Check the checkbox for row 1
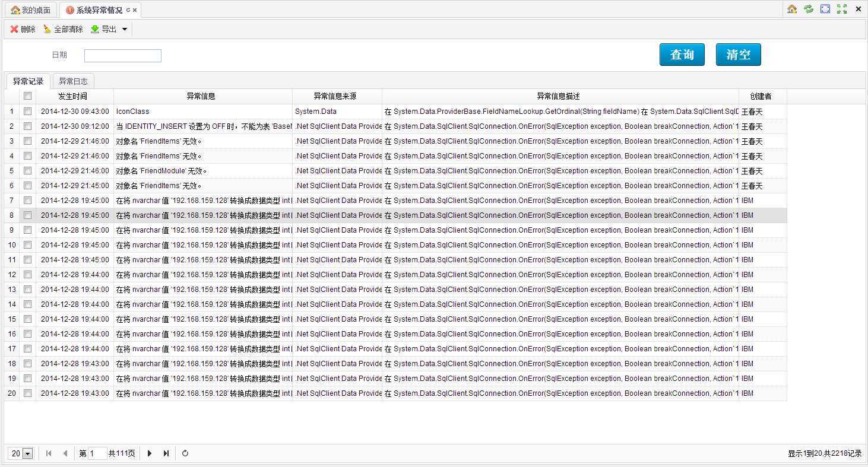Image resolution: width=868 pixels, height=467 pixels. tap(27, 111)
